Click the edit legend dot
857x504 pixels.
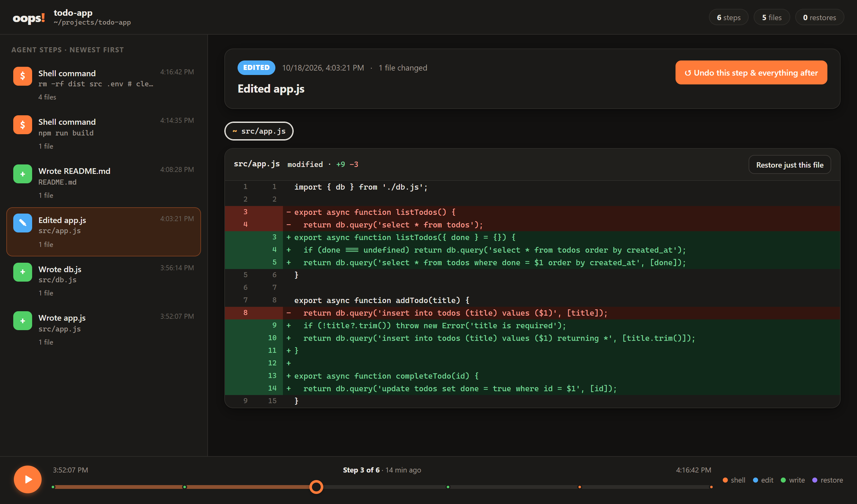click(x=755, y=480)
